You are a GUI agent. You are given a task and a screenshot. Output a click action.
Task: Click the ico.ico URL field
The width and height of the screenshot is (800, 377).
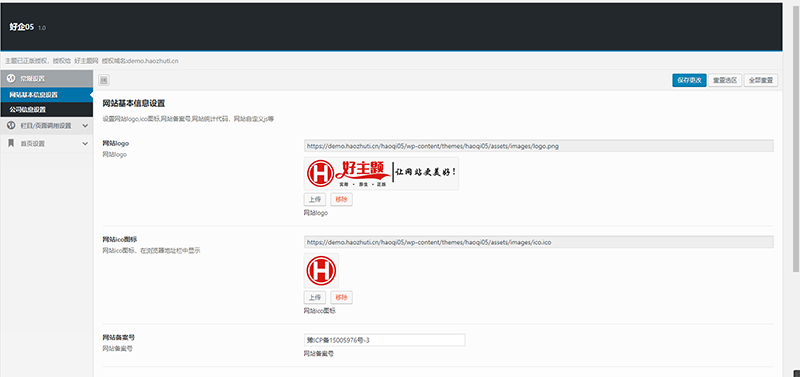coord(539,242)
